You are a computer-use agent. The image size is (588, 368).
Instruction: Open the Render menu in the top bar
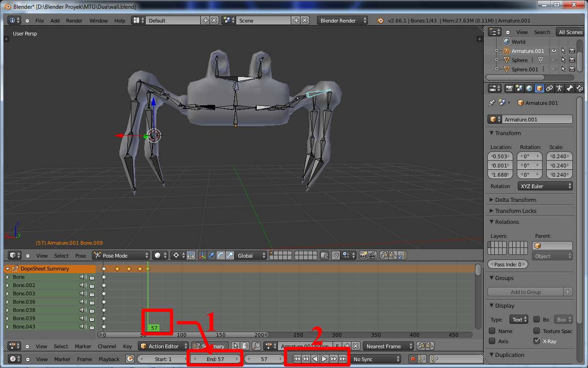coord(74,20)
